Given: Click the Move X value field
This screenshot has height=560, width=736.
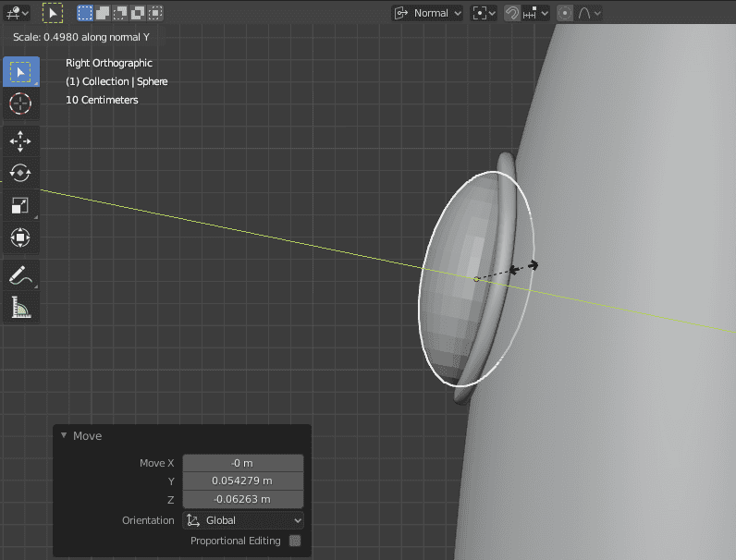Looking at the screenshot, I should pos(243,463).
